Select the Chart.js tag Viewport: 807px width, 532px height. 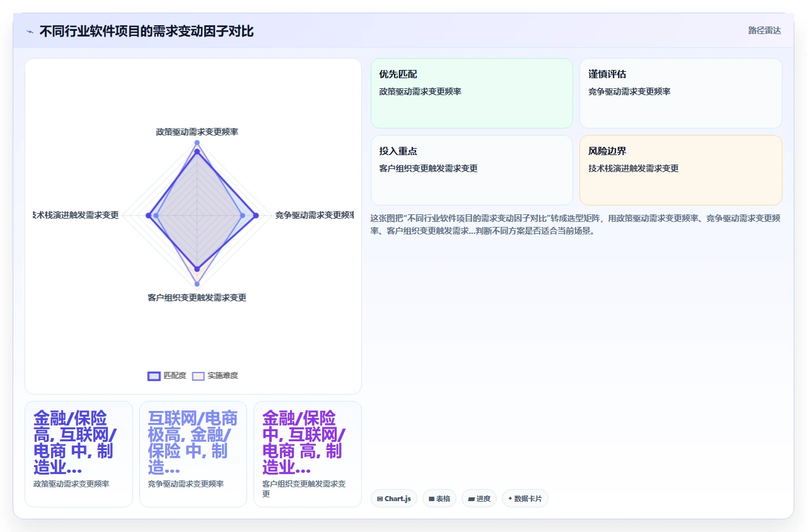tap(394, 499)
